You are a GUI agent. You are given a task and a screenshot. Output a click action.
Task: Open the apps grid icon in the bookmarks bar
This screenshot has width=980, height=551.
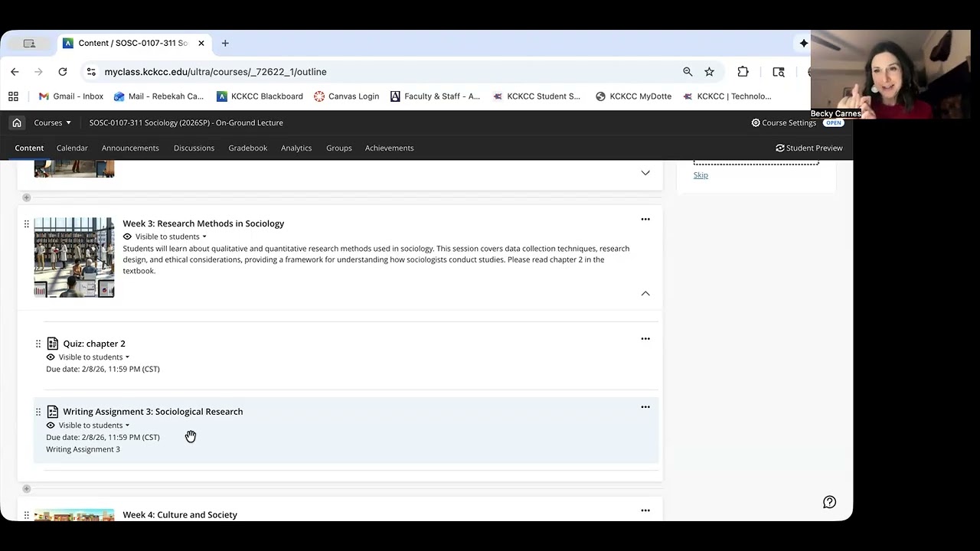point(13,96)
